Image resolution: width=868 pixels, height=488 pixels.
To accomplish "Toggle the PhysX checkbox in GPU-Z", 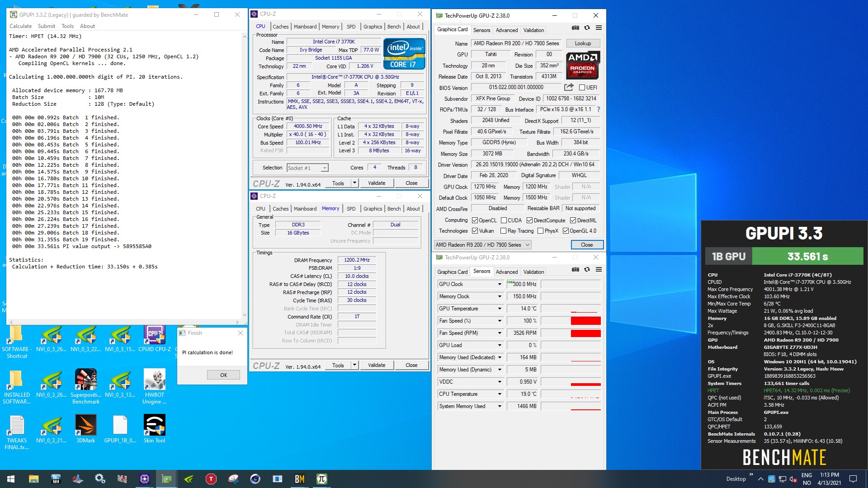I will (x=540, y=231).
